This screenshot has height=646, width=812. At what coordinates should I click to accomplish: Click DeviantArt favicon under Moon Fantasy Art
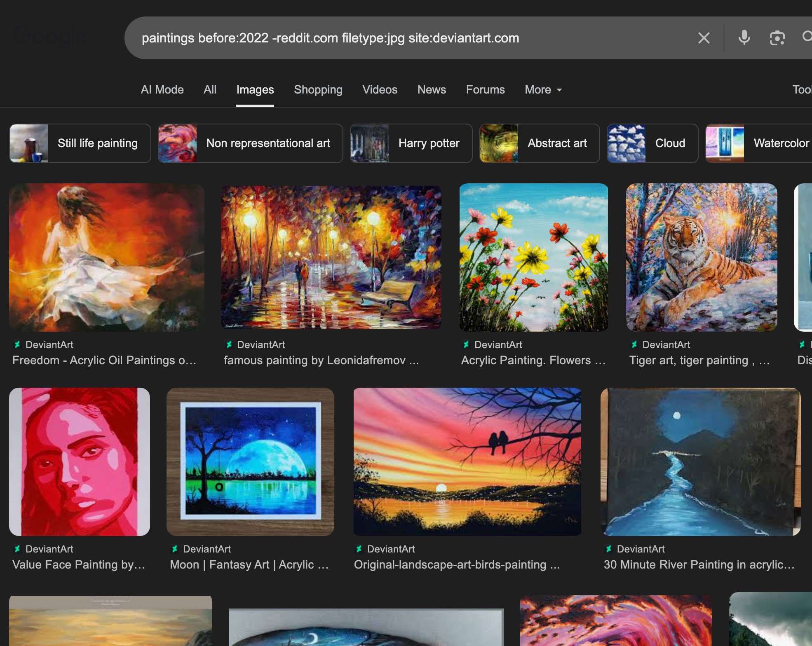tap(175, 549)
